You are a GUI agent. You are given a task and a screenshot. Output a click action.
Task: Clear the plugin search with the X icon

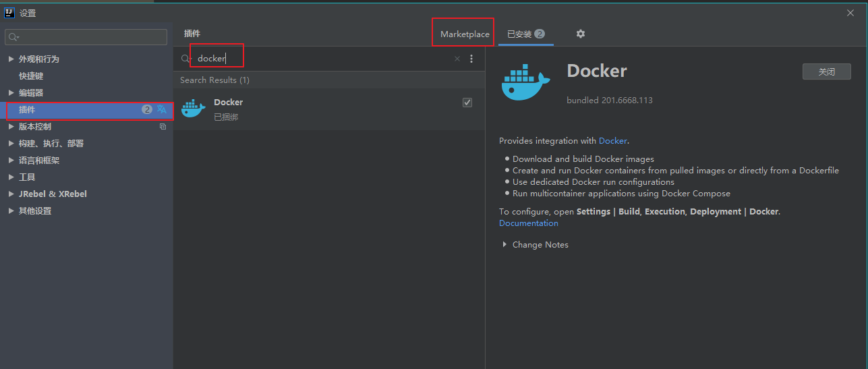pyautogui.click(x=457, y=59)
